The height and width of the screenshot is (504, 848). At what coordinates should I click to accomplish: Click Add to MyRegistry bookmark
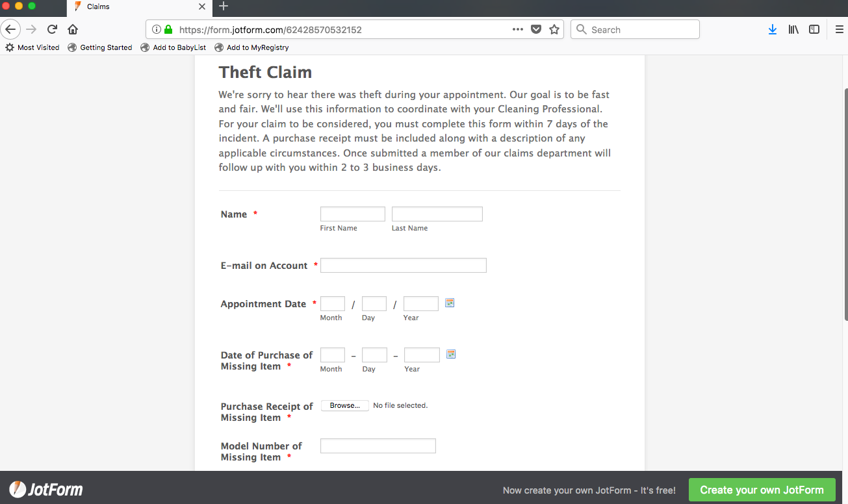tap(251, 47)
